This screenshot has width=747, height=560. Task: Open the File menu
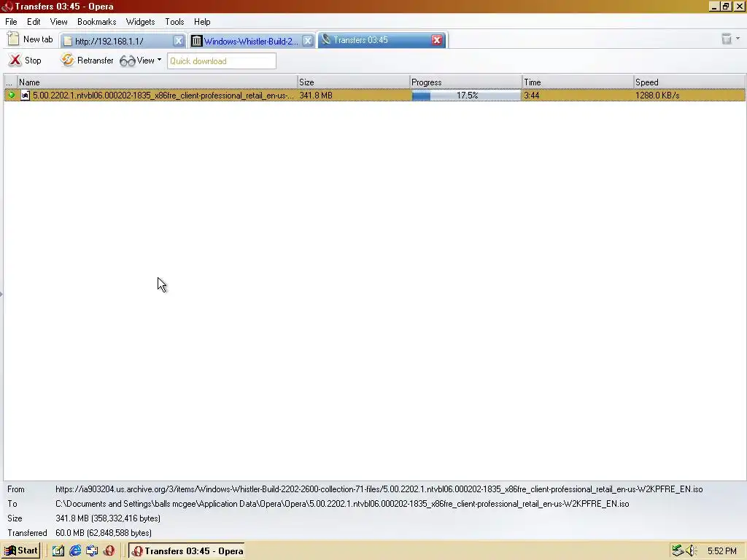(x=11, y=22)
